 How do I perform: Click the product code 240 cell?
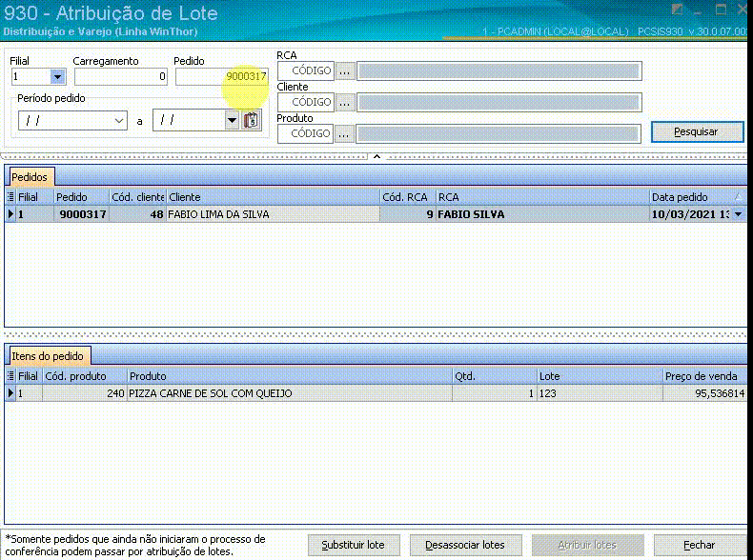click(85, 393)
